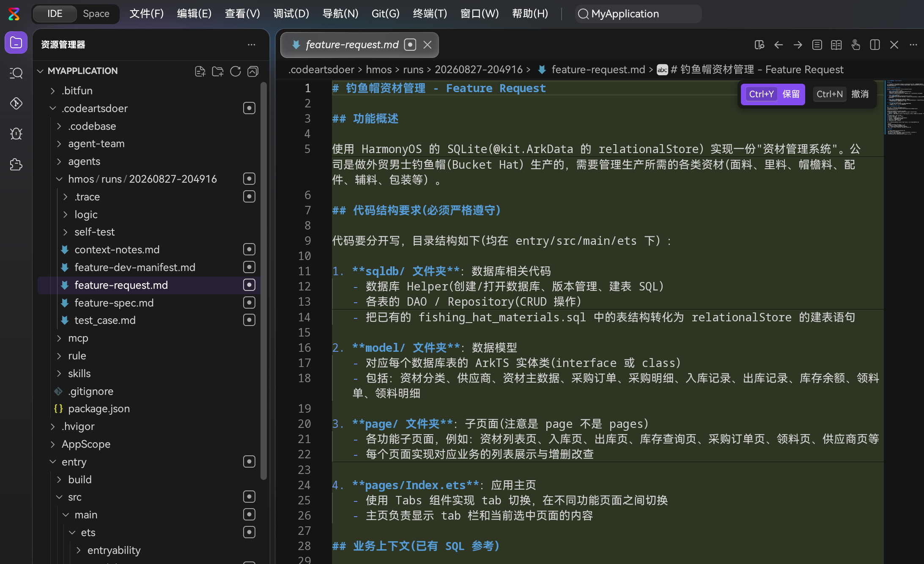The width and height of the screenshot is (924, 564).
Task: Open the explorer panel more-actions menu
Action: tap(252, 44)
